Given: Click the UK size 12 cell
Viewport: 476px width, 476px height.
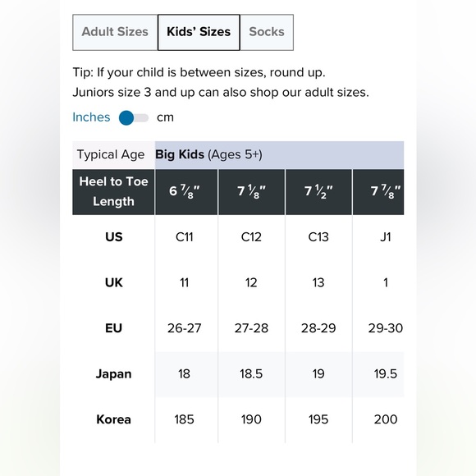Looking at the screenshot, I should click(x=251, y=283).
